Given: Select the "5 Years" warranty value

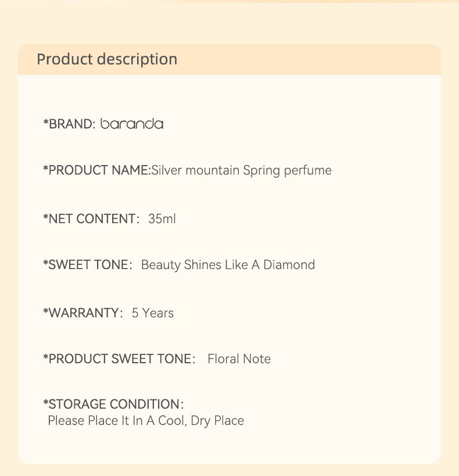Looking at the screenshot, I should 153,313.
